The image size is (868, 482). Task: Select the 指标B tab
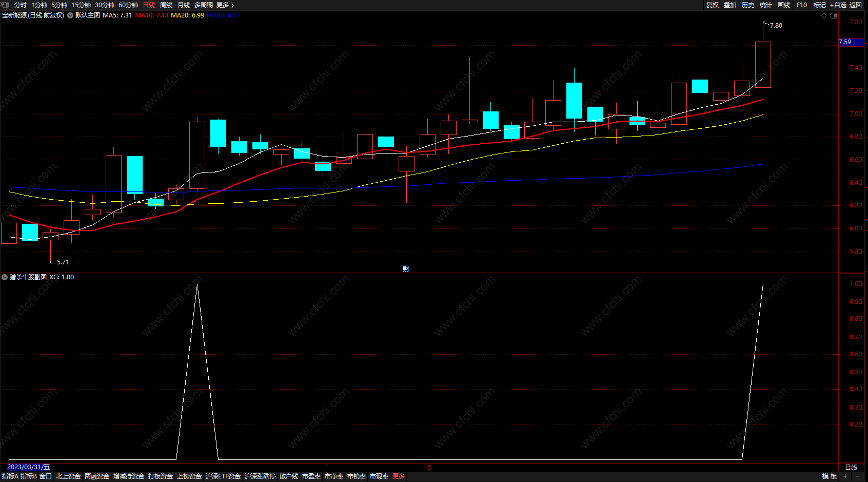point(29,476)
